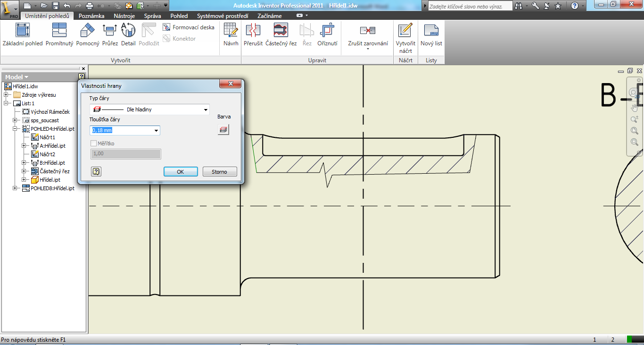Choose the Detail view tool
The width and height of the screenshot is (644, 345).
[128, 34]
